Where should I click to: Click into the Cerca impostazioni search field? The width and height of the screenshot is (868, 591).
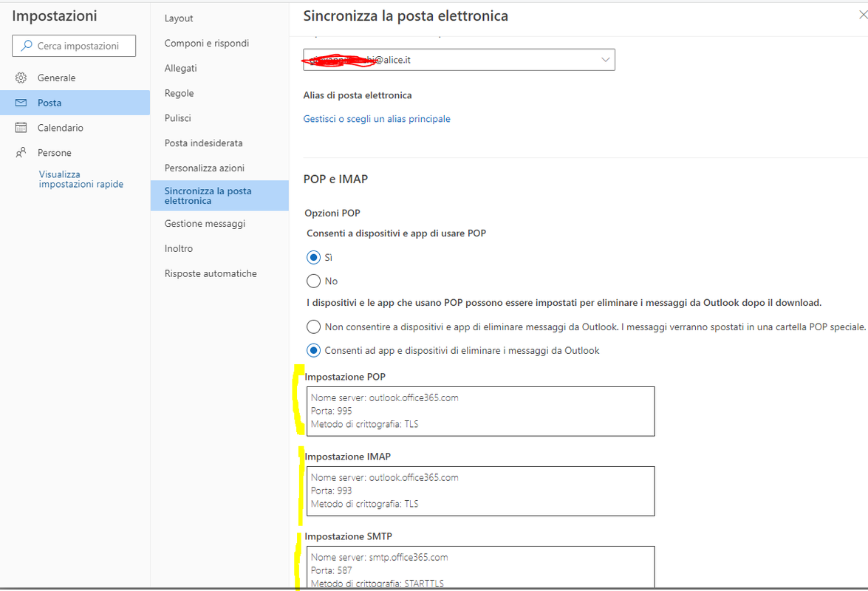(74, 46)
